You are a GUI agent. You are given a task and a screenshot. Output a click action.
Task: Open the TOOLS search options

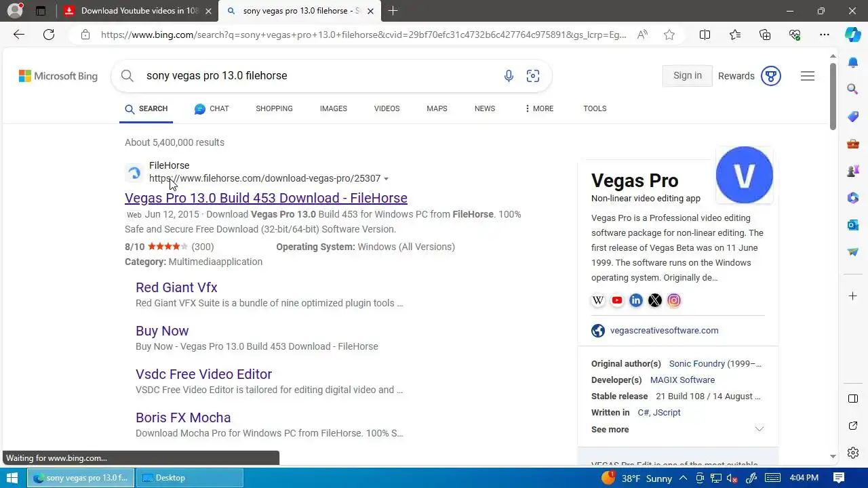click(595, 108)
